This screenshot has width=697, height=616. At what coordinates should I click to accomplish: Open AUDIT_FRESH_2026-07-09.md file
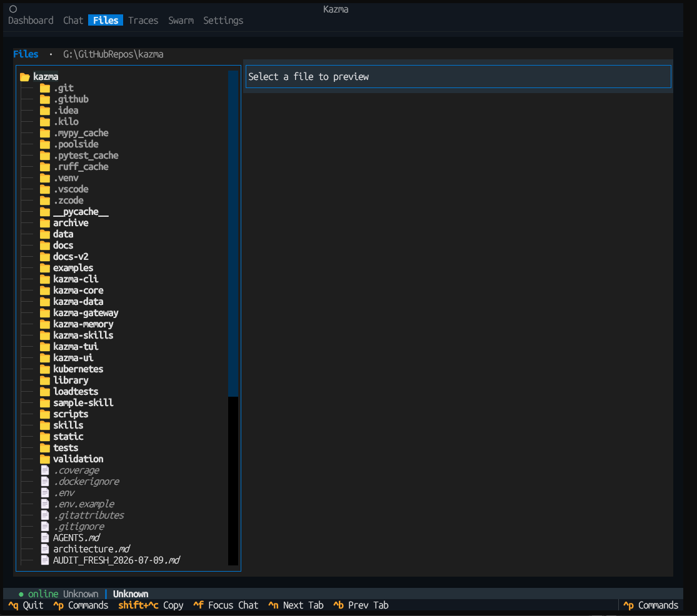coord(110,560)
